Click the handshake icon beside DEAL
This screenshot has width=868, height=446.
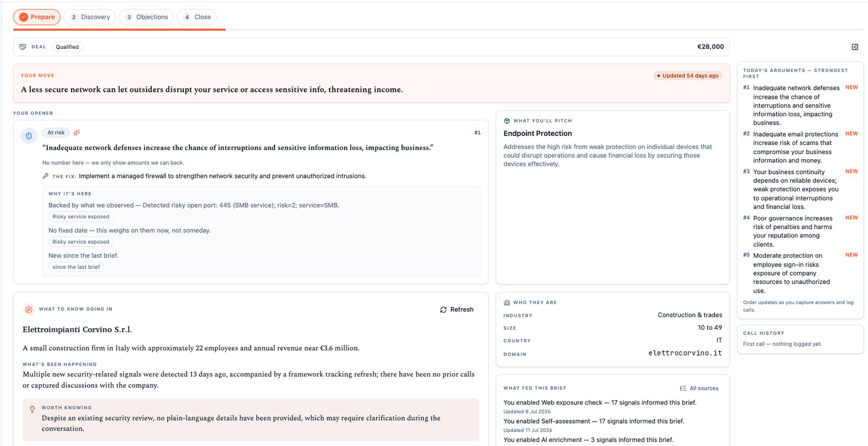pyautogui.click(x=23, y=47)
